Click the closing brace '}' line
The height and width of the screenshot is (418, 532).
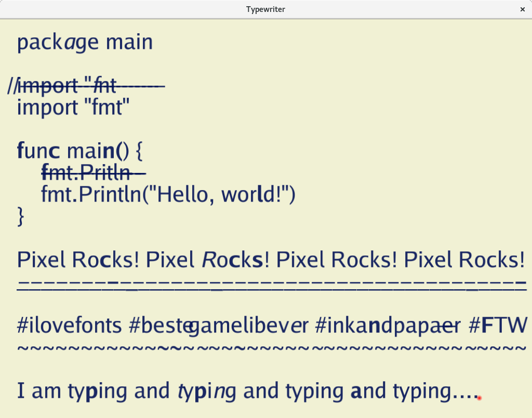[x=21, y=217]
